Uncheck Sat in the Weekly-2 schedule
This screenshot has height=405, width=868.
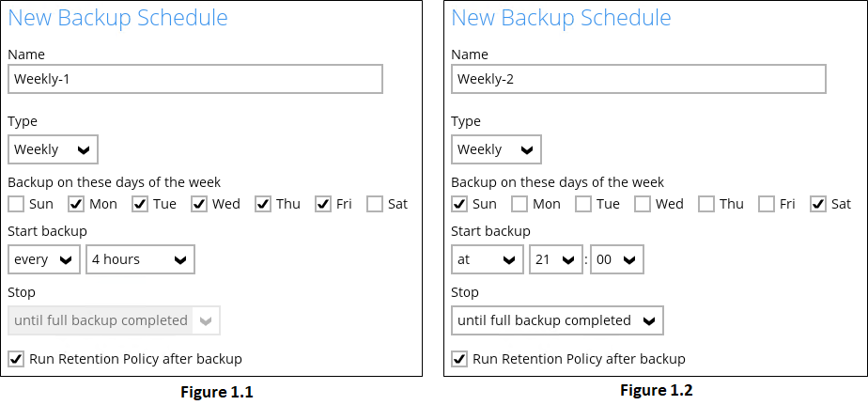818,205
